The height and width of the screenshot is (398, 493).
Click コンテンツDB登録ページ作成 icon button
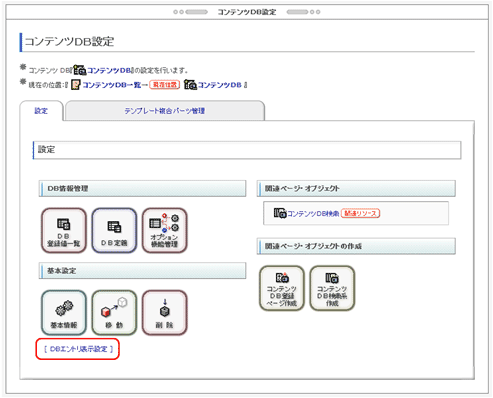coord(282,288)
